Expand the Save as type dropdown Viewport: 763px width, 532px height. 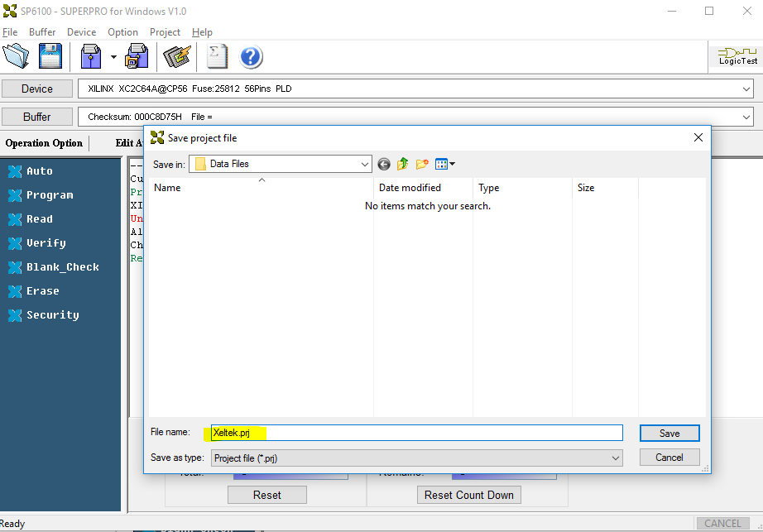point(615,458)
